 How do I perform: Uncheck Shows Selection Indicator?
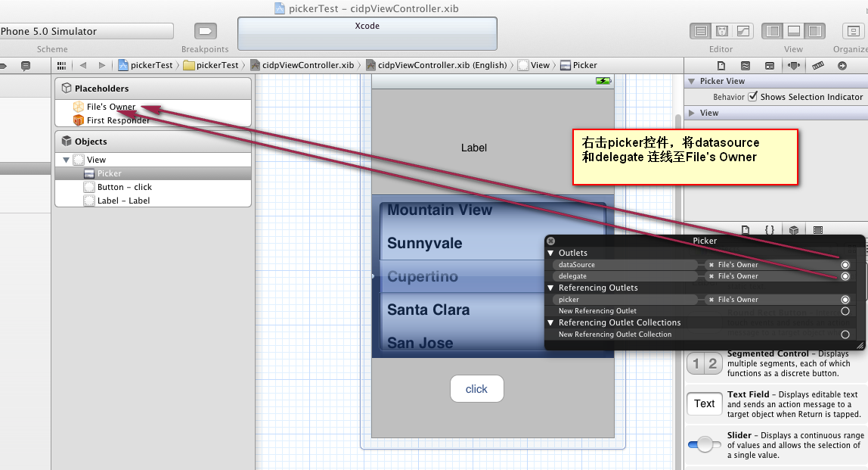pyautogui.click(x=753, y=96)
